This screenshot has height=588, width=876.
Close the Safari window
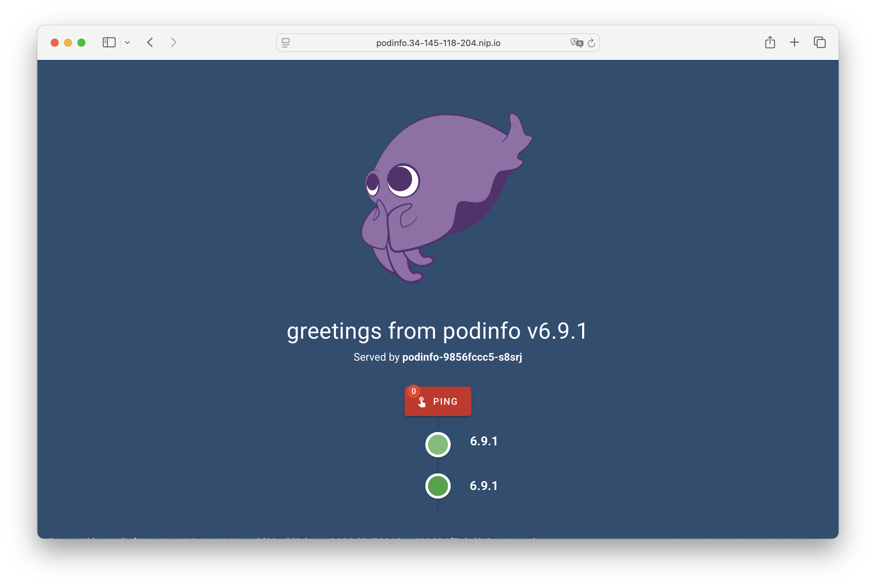point(55,43)
